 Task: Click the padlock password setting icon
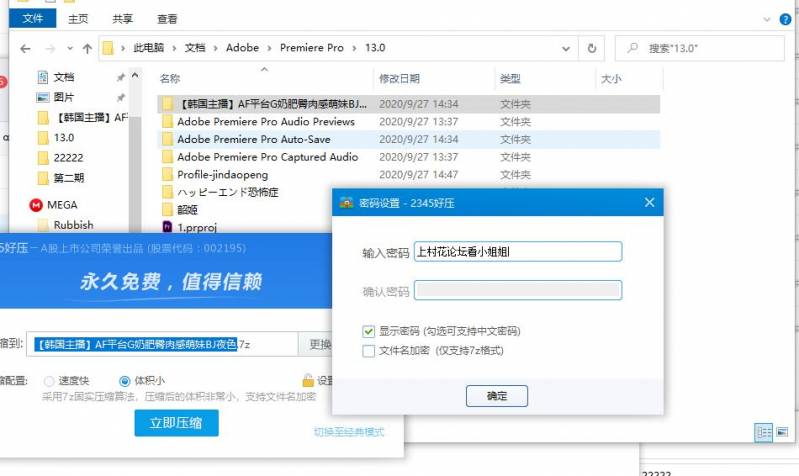[308, 380]
